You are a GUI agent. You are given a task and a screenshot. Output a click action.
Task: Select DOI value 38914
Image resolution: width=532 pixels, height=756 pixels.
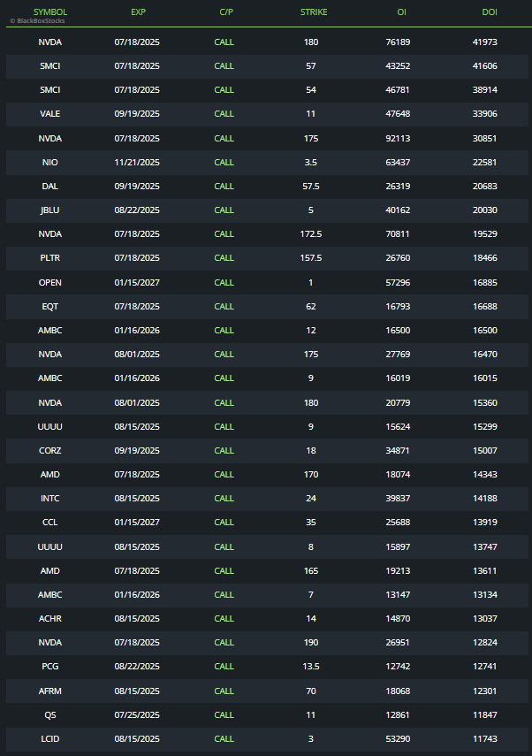tap(485, 89)
